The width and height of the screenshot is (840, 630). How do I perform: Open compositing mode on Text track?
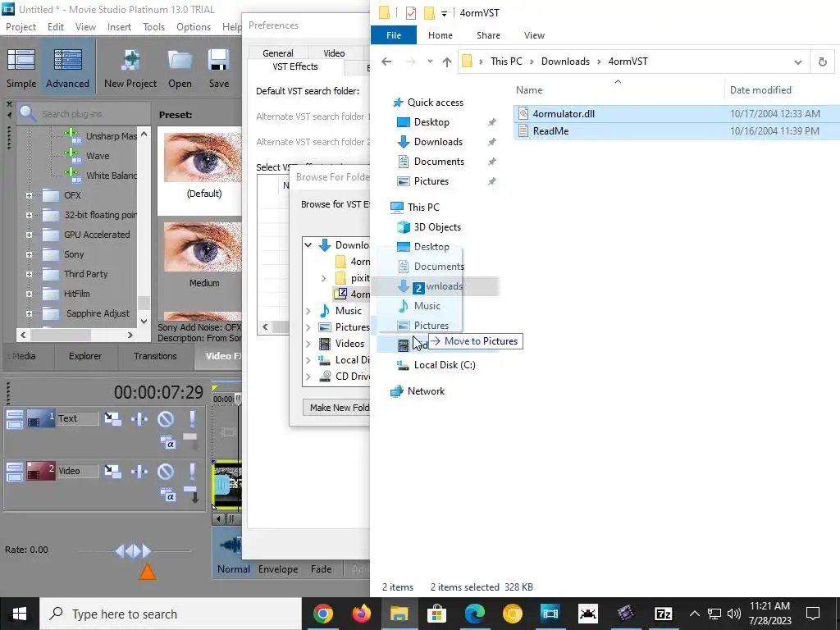tap(167, 442)
